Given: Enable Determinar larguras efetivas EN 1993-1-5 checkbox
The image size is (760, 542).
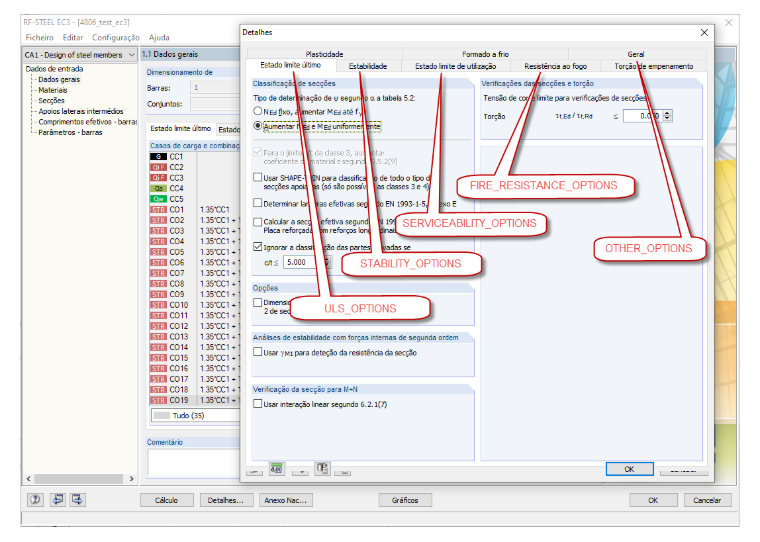Looking at the screenshot, I should [258, 203].
